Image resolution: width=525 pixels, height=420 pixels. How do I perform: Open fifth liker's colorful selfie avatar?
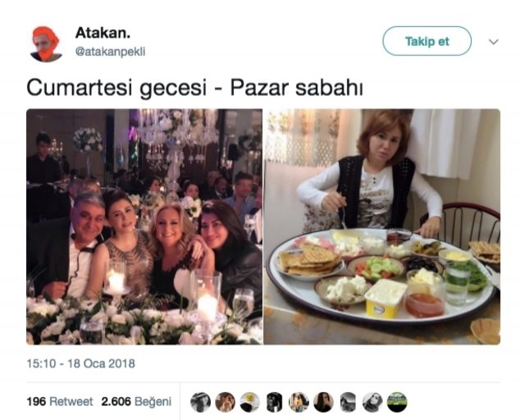(x=299, y=402)
